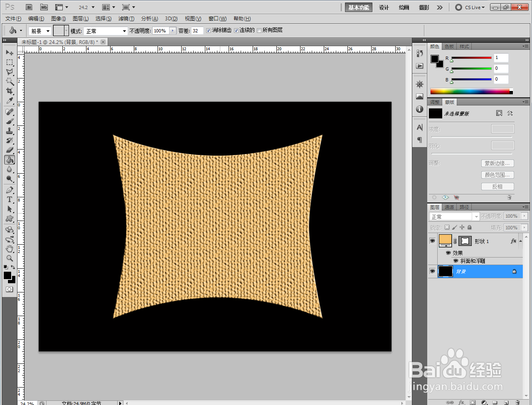Select the Custom Shape tool
Screen dimensions: 532x405
(x=10, y=218)
